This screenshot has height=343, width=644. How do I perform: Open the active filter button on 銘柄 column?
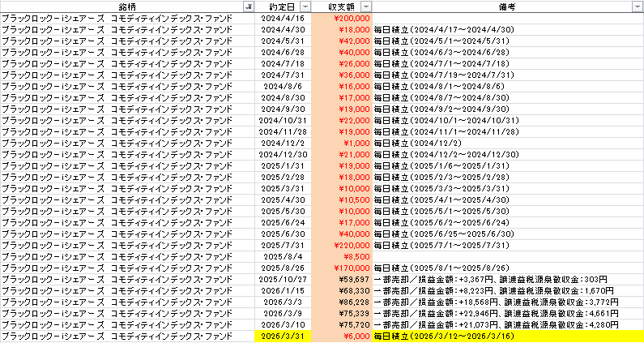point(249,6)
